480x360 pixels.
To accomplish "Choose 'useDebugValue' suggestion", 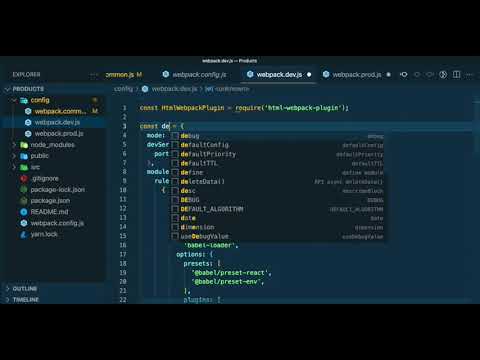I will [x=277, y=237].
